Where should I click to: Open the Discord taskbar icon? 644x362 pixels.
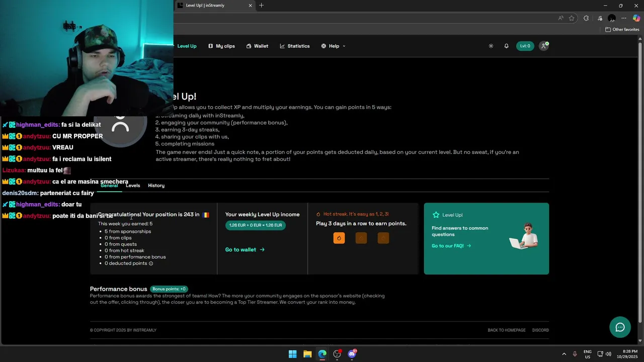coord(352,354)
